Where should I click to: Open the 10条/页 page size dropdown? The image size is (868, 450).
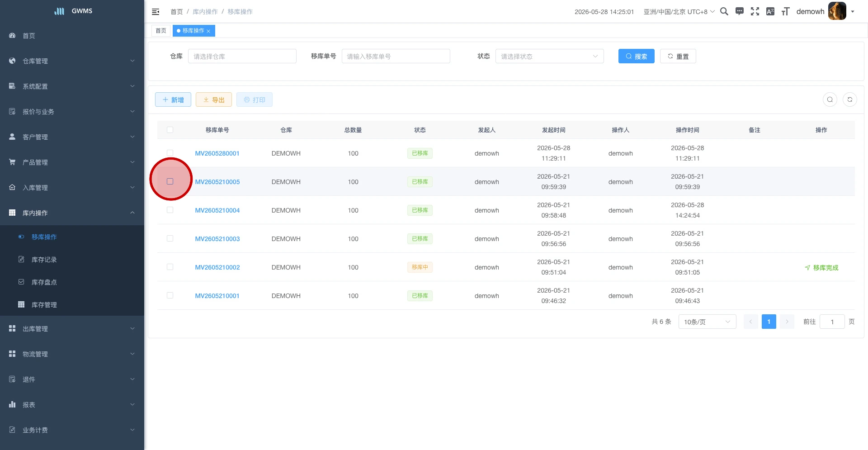[x=708, y=322]
